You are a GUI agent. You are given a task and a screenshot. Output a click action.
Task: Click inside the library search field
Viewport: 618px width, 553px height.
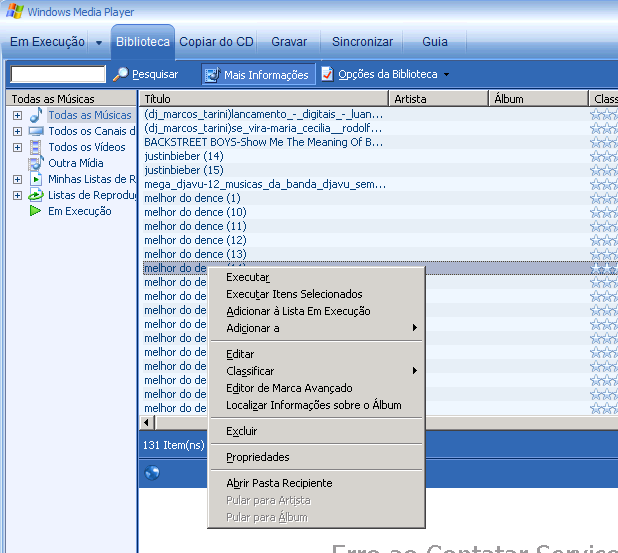coord(58,74)
